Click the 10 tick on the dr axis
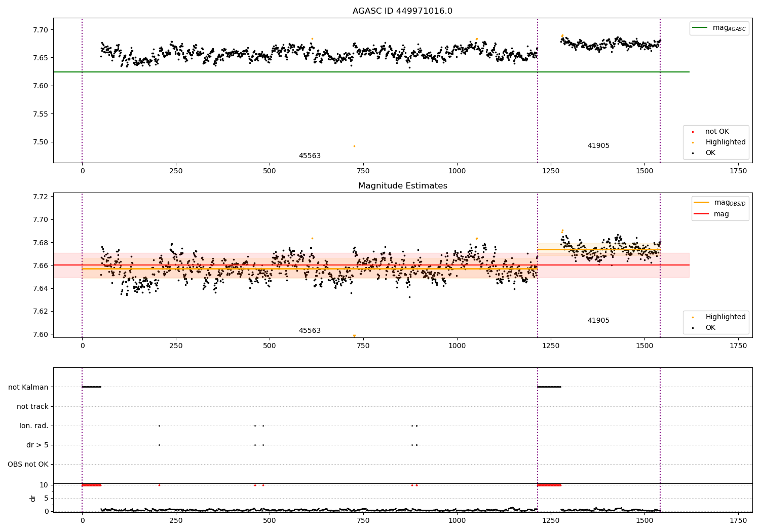This screenshot has width=760, height=532. point(44,485)
